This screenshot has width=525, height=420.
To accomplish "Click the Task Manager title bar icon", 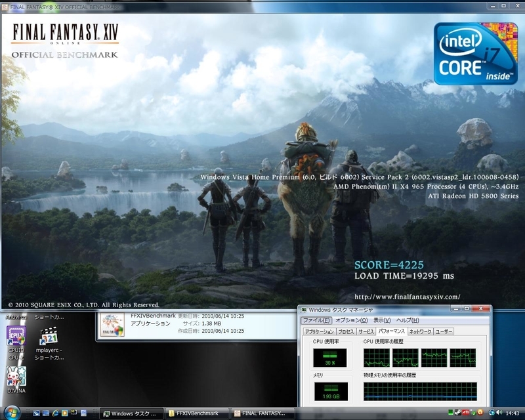I will tap(304, 310).
